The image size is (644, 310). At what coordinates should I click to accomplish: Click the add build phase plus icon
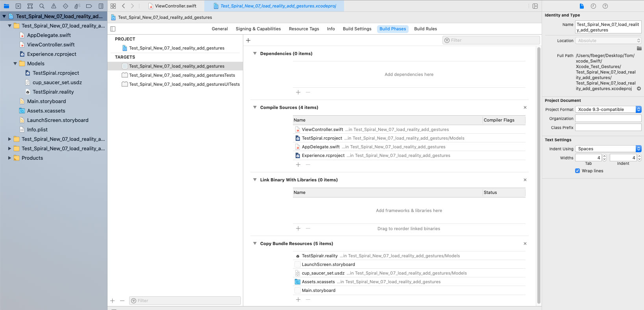(x=248, y=40)
